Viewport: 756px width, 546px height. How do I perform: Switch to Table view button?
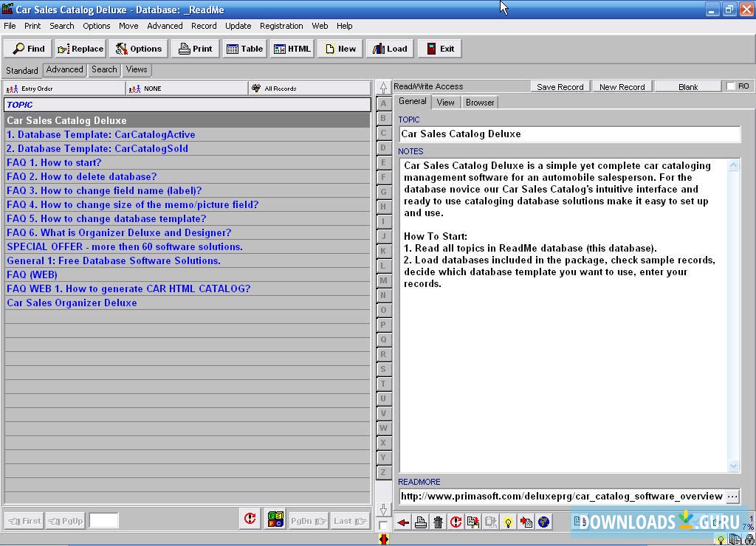[244, 49]
